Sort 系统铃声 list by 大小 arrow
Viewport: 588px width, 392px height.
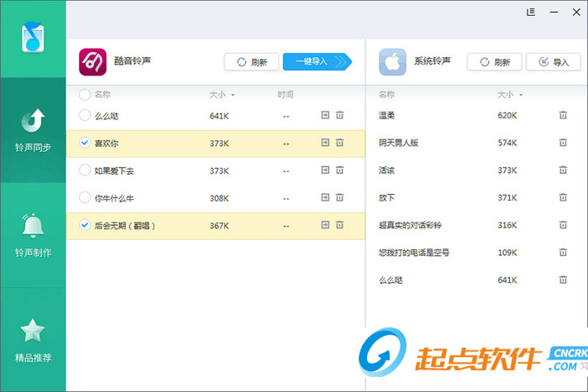pos(521,95)
